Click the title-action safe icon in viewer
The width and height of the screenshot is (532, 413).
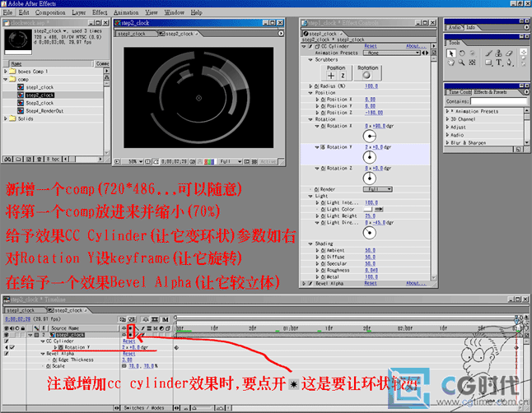[148, 162]
